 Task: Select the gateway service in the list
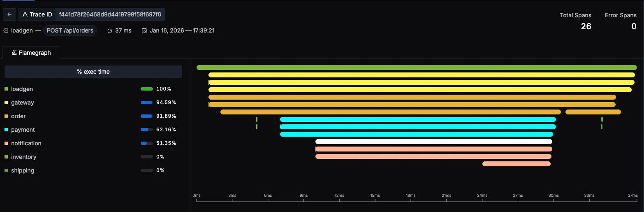[22, 103]
